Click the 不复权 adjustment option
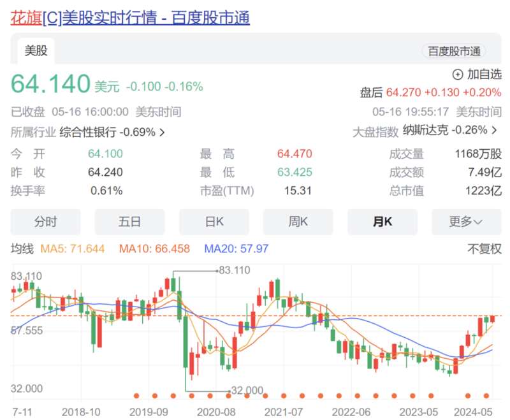510x420 pixels. [484, 249]
